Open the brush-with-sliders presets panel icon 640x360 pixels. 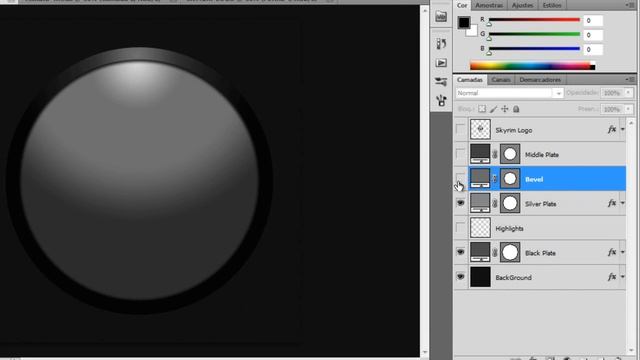(441, 82)
